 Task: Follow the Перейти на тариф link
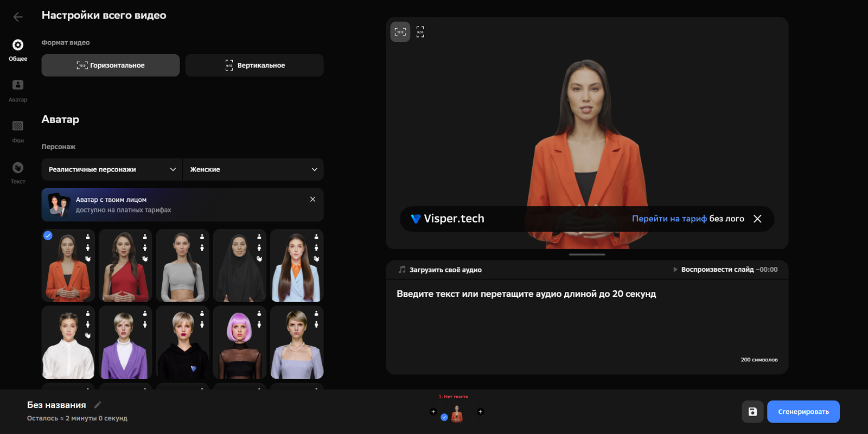[x=669, y=219]
